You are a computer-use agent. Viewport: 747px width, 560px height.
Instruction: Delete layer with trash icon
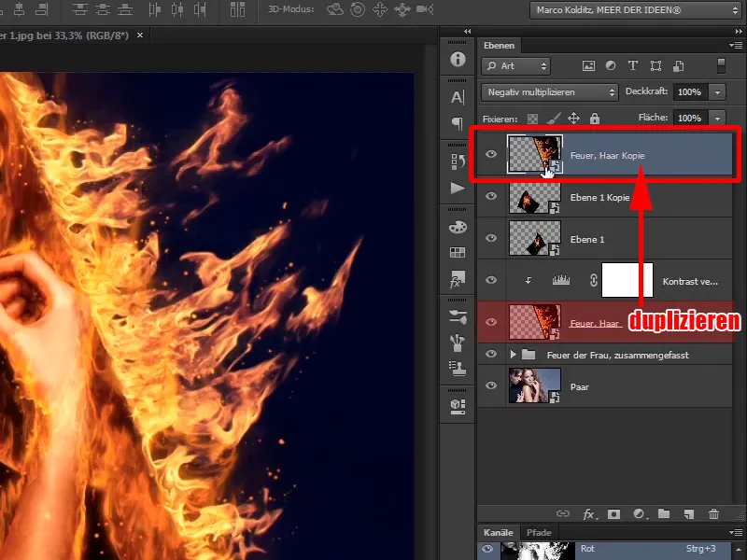[713, 514]
